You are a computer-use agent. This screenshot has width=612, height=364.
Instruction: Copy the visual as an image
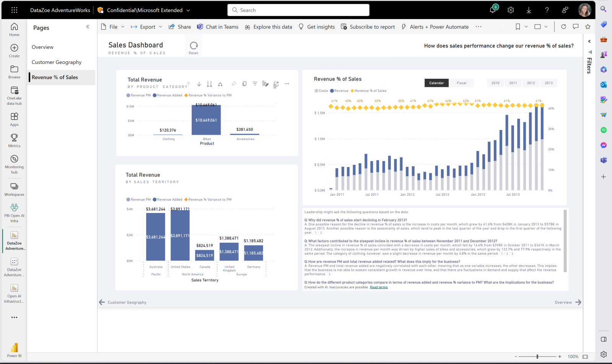244,84
